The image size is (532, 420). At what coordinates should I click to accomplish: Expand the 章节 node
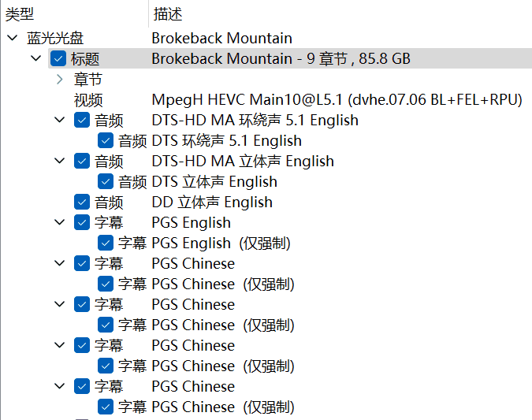(x=60, y=80)
